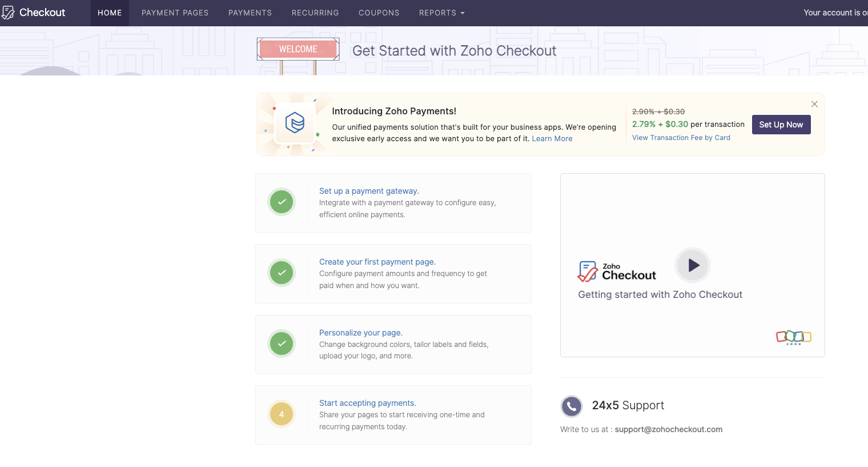Click the '24x5 Support' heading
This screenshot has height=467, width=868.
coord(628,405)
